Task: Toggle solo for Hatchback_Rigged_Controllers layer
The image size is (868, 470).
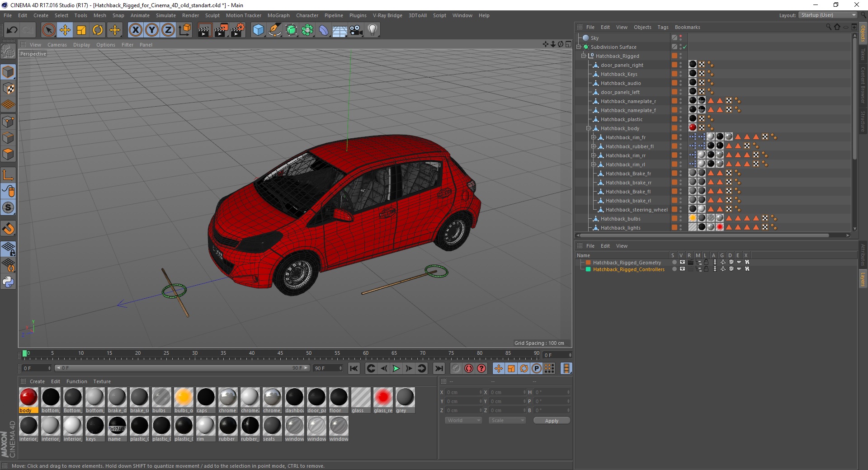Action: (x=674, y=269)
